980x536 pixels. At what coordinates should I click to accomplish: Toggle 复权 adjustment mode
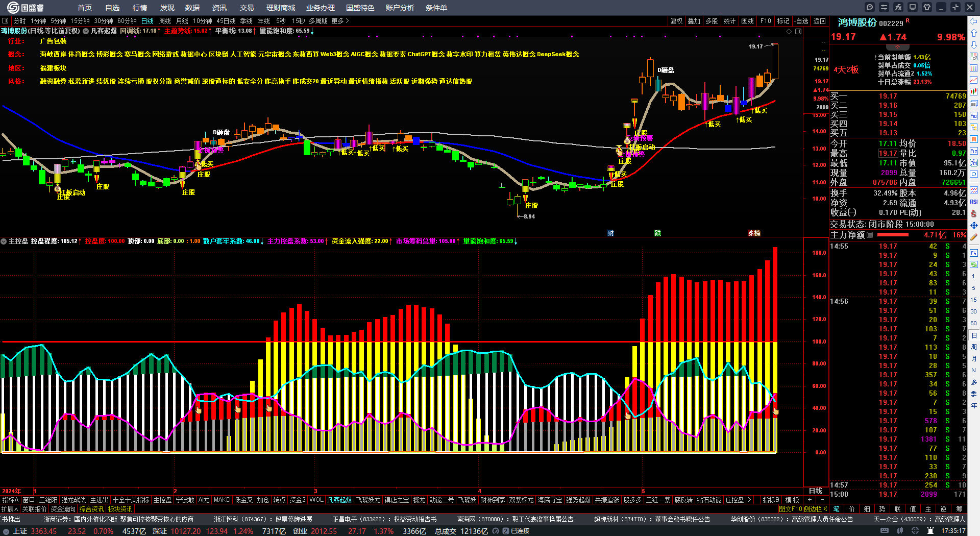[x=676, y=21]
